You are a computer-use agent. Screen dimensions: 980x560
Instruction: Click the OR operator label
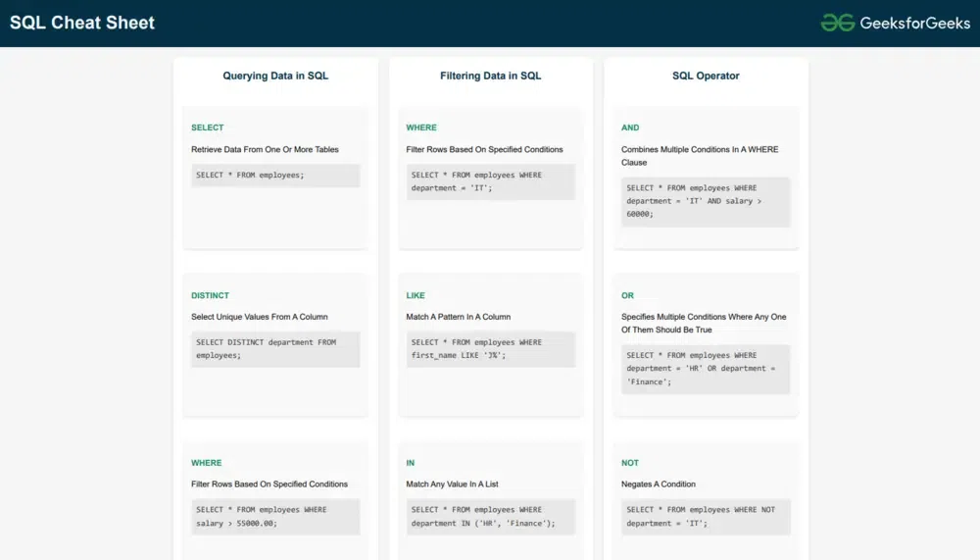(x=627, y=295)
